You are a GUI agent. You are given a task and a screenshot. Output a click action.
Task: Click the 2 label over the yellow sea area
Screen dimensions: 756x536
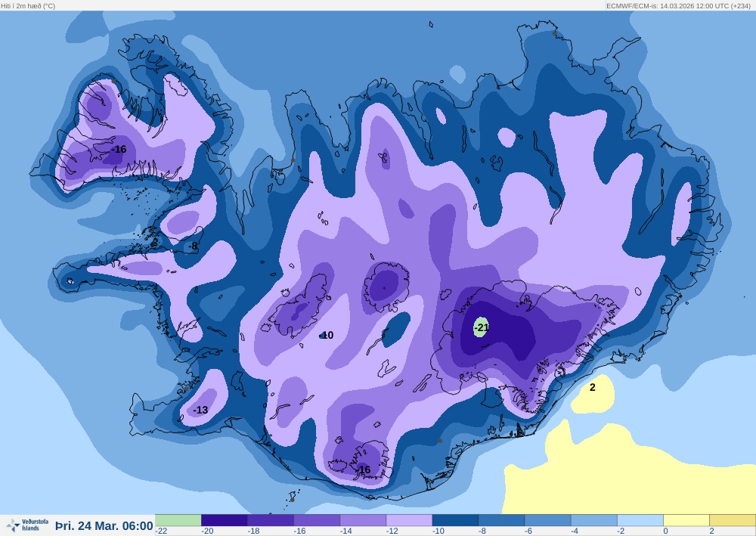593,387
